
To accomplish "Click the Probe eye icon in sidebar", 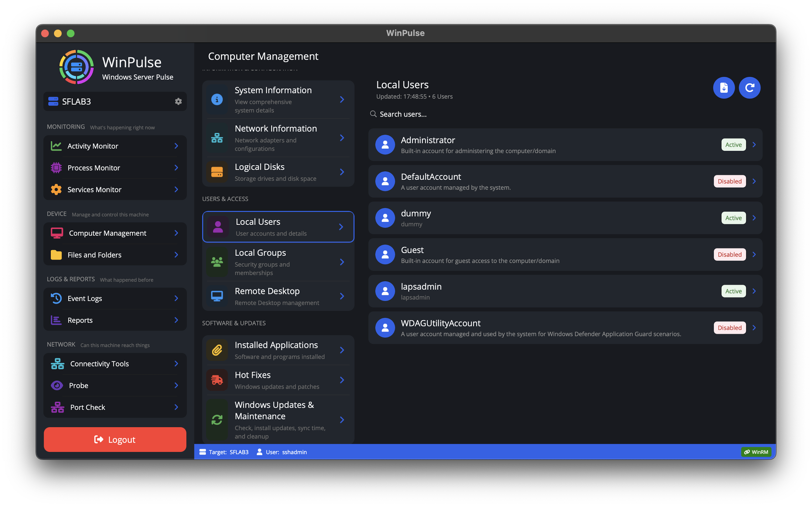I will [56, 385].
